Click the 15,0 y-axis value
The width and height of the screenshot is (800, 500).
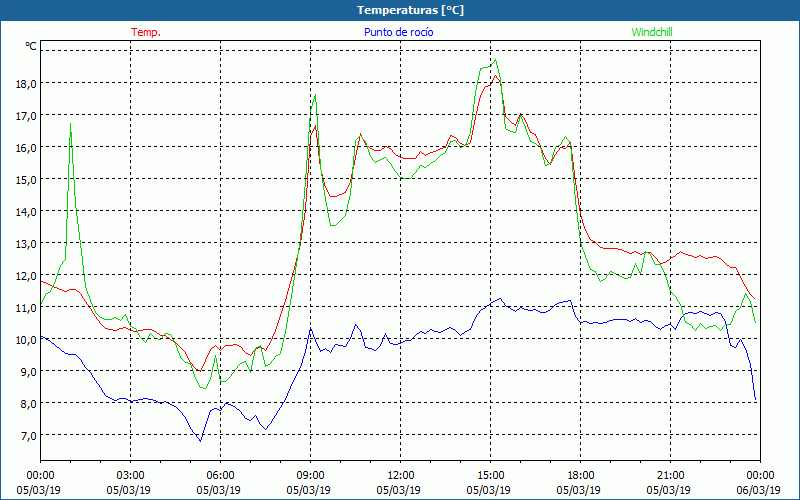tap(27, 180)
